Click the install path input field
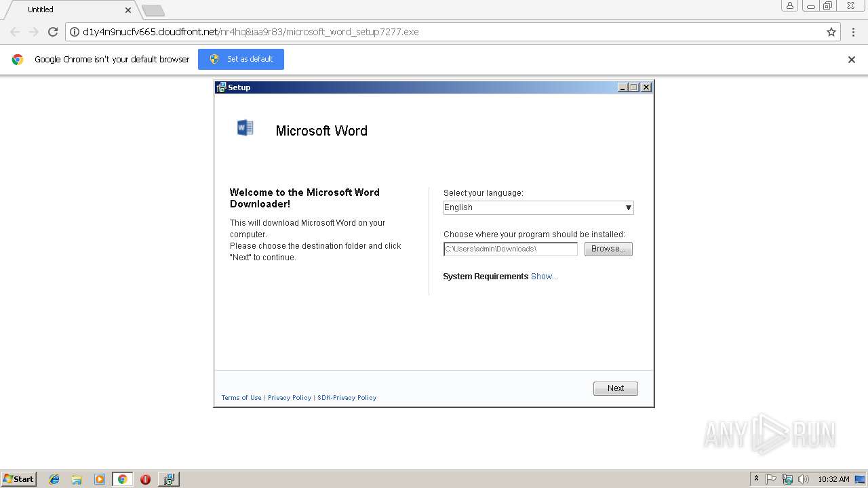This screenshot has height=488, width=868. pos(511,249)
